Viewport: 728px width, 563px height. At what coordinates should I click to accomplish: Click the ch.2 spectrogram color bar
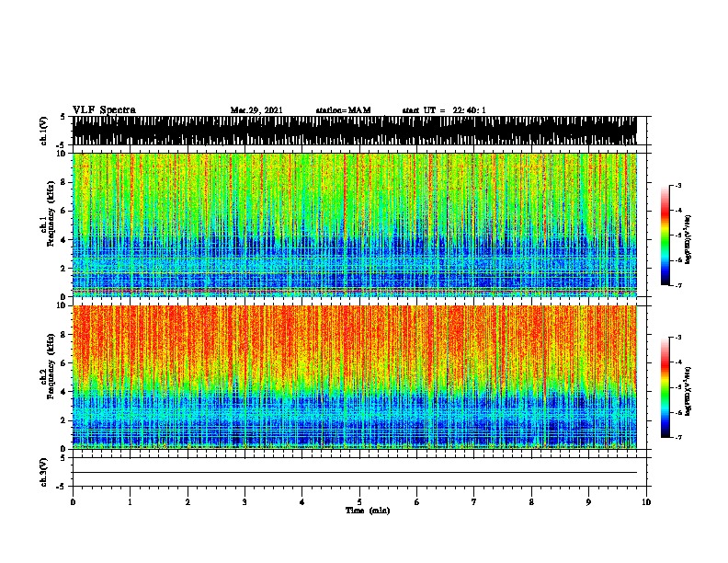coord(665,387)
